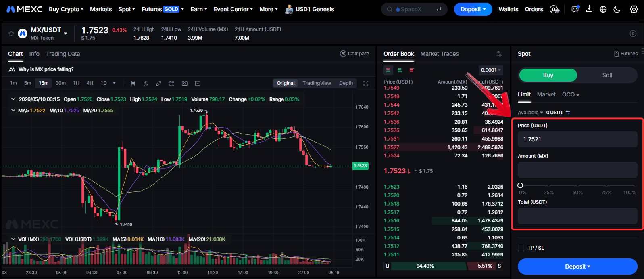Click the MEXC logo

tap(24, 9)
